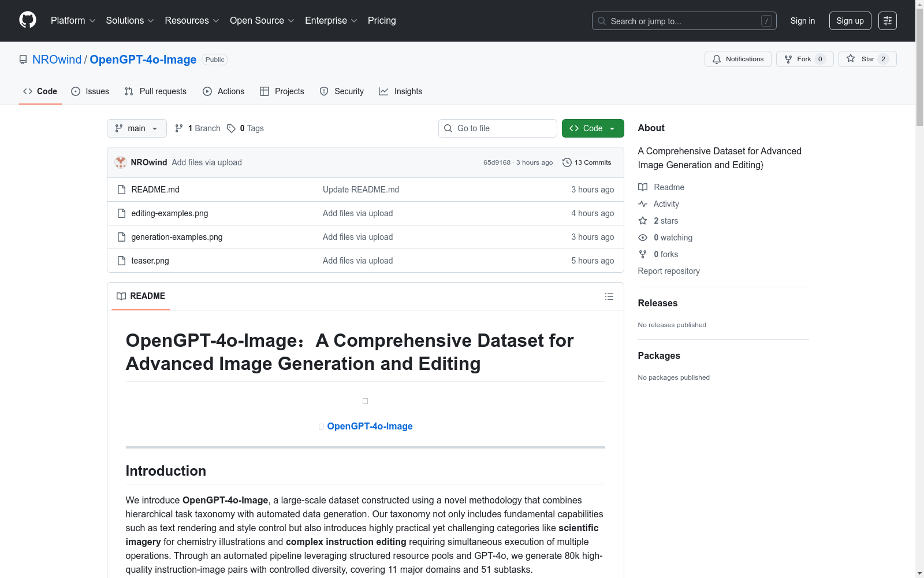Click the star icon beside 2 stars
The width and height of the screenshot is (924, 578).
pos(643,221)
